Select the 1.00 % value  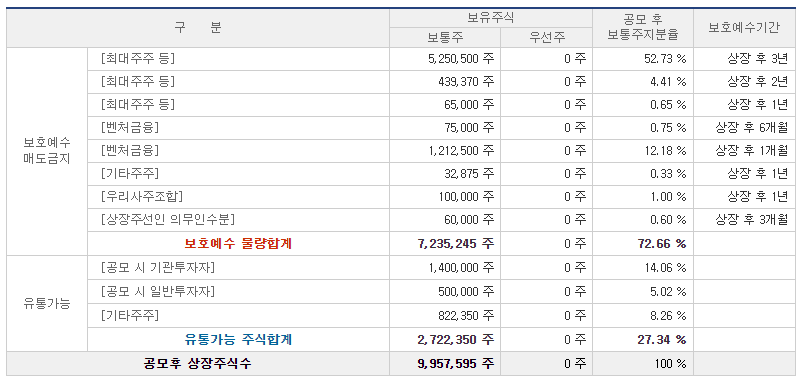668,196
